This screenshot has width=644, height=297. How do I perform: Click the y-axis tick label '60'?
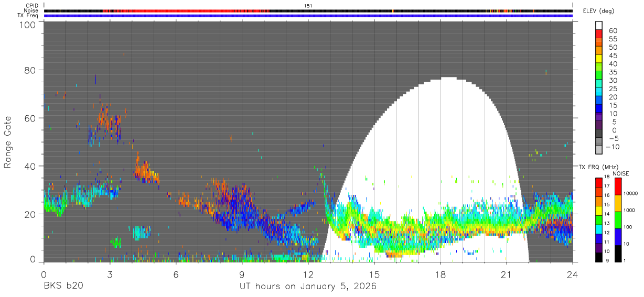click(30, 118)
